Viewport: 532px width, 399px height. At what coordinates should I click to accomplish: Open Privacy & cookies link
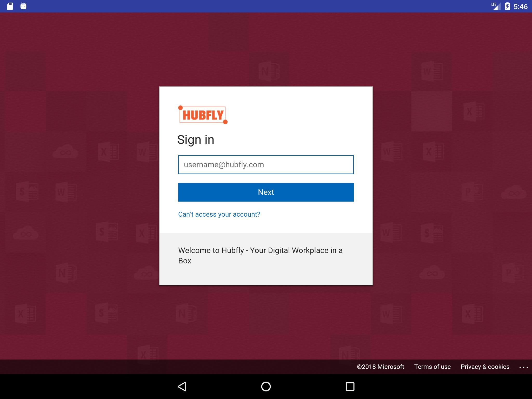[x=485, y=367]
